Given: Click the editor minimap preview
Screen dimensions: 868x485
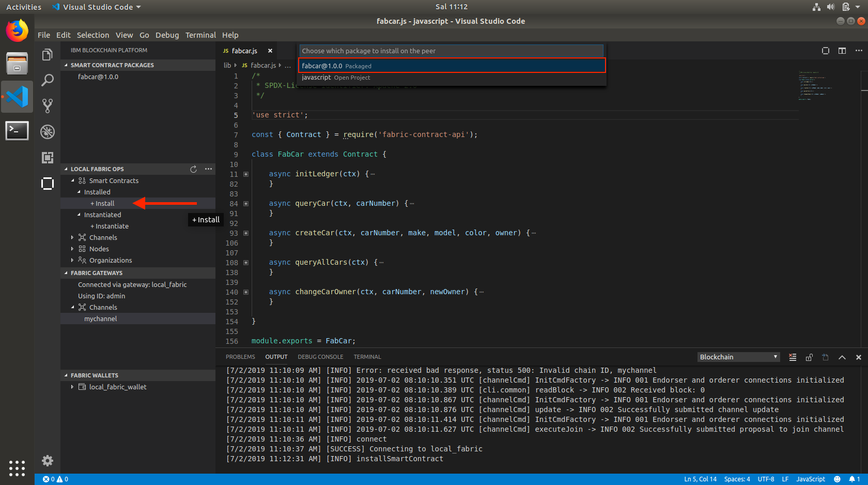Looking at the screenshot, I should click(815, 85).
